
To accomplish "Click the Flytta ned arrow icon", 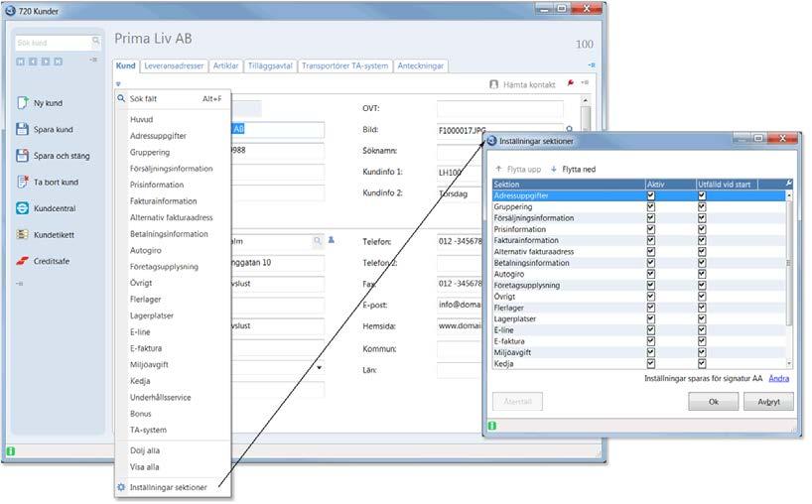I will (x=554, y=169).
